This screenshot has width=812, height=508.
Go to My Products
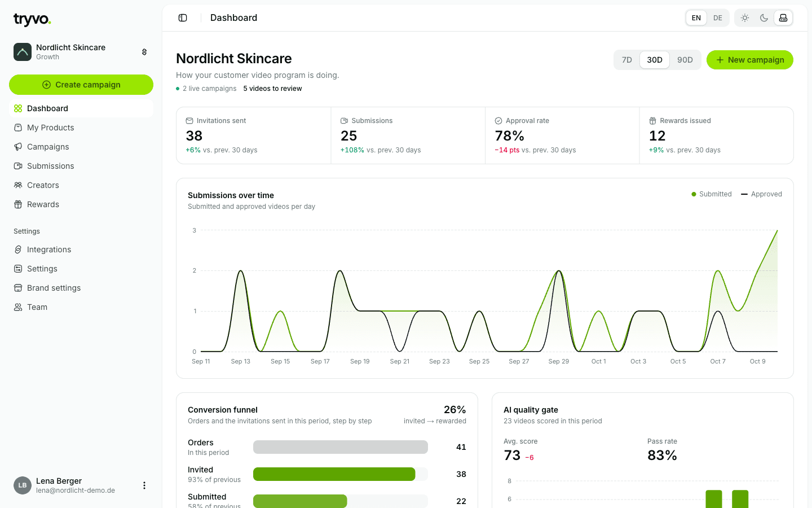(81, 128)
